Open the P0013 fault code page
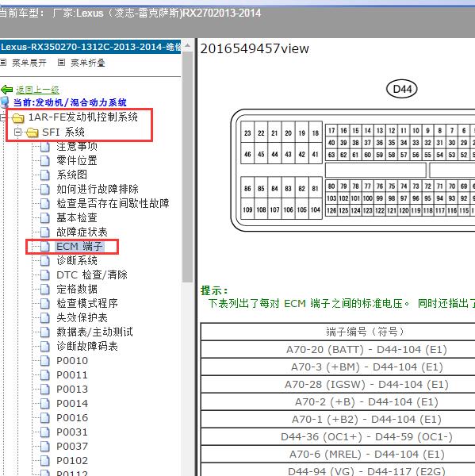Viewport: 475px width, 476px height. pyautogui.click(x=72, y=390)
